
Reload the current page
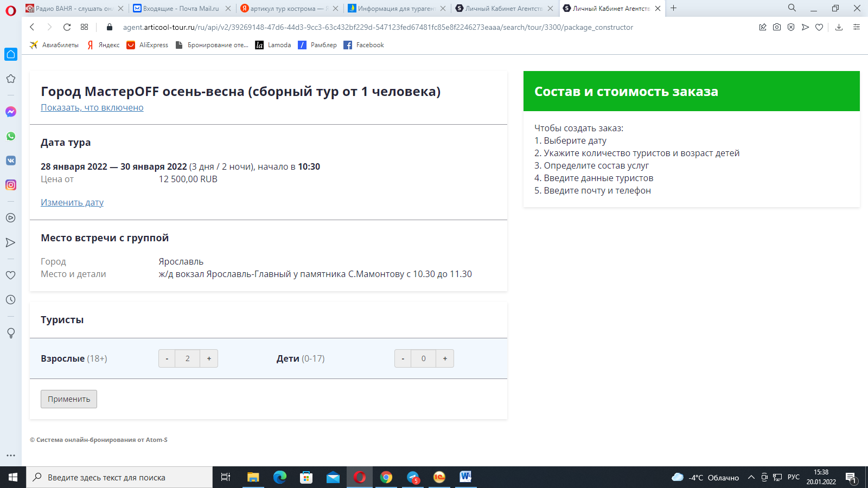[67, 27]
